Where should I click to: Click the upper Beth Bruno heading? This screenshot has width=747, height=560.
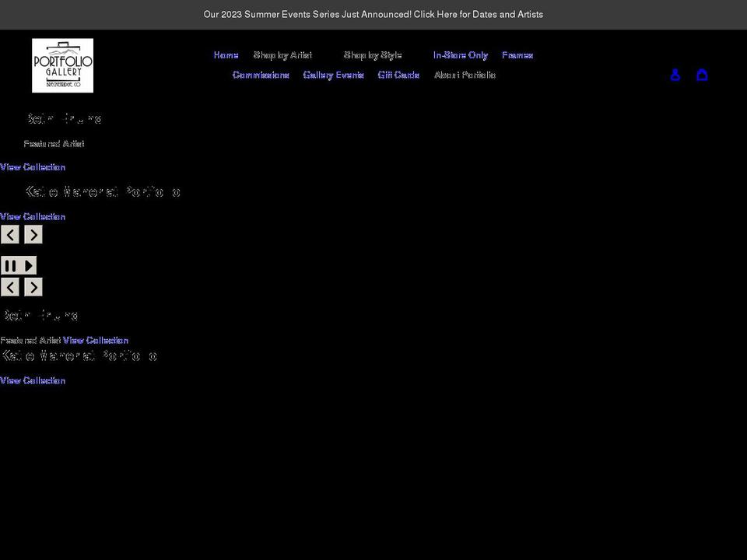(x=65, y=118)
